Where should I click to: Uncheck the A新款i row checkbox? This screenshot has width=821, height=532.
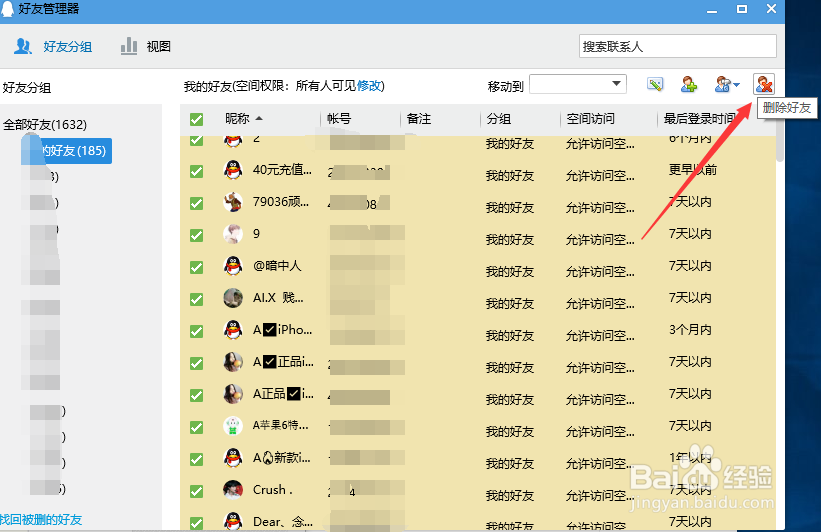[x=196, y=459]
